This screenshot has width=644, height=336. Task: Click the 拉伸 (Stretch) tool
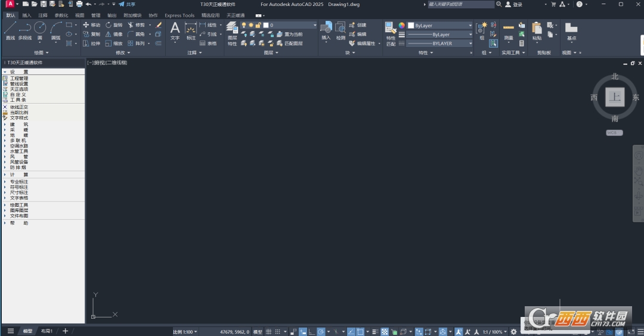tap(91, 43)
